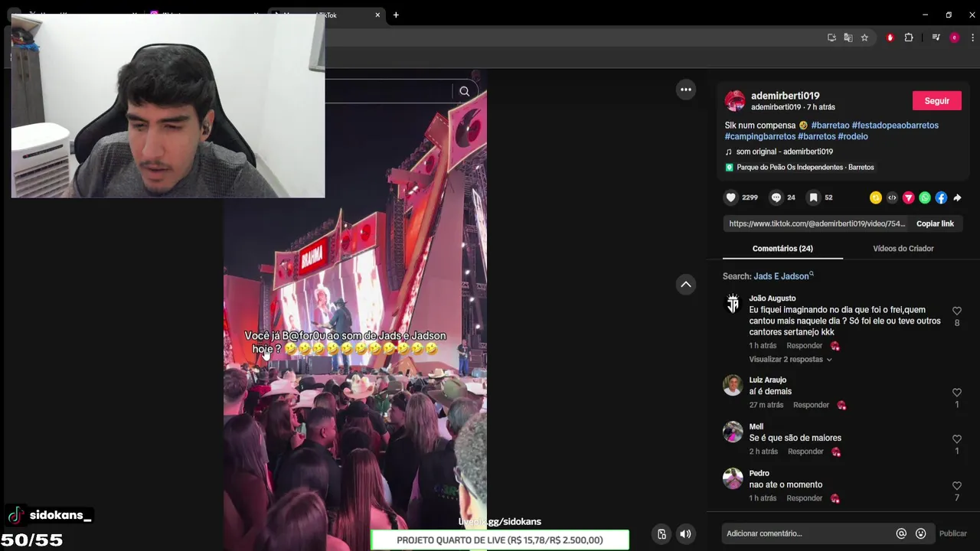
Task: Open a new browser tab with plus
Action: [x=396, y=15]
